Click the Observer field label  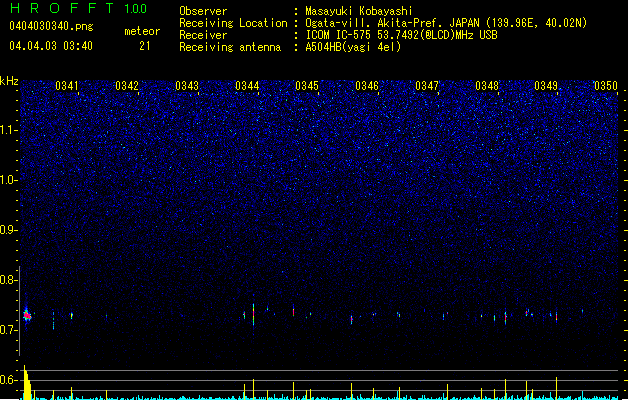(203, 11)
